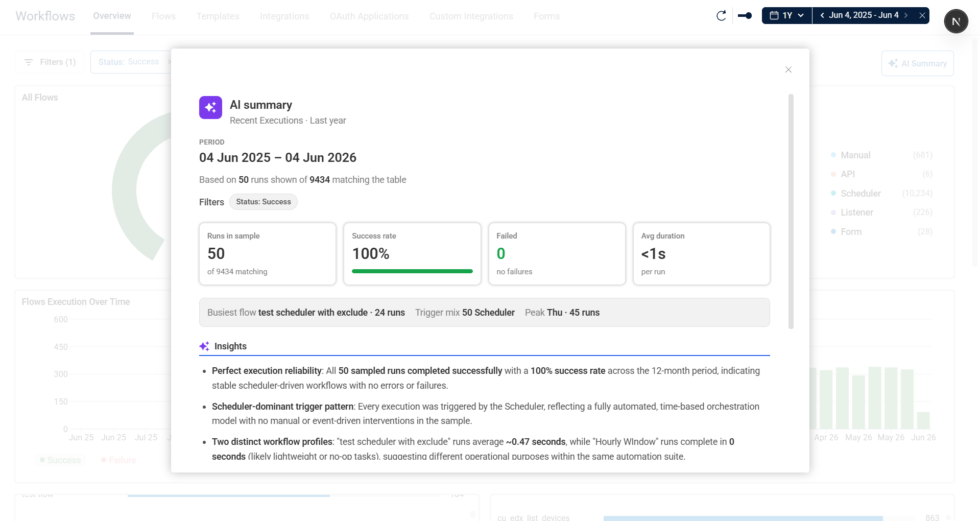Click Two distinct workflow profiles insight
The height and width of the screenshot is (521, 980).
[473, 449]
